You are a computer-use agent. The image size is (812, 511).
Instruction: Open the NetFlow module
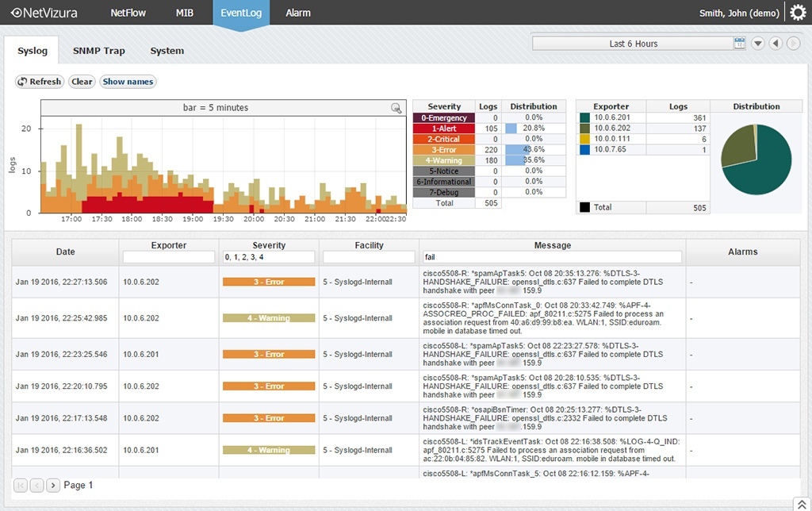pyautogui.click(x=128, y=13)
